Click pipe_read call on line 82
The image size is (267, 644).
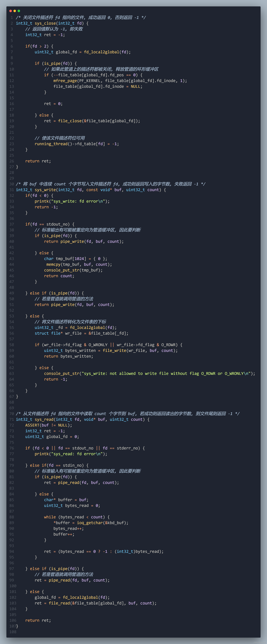[x=88, y=483]
